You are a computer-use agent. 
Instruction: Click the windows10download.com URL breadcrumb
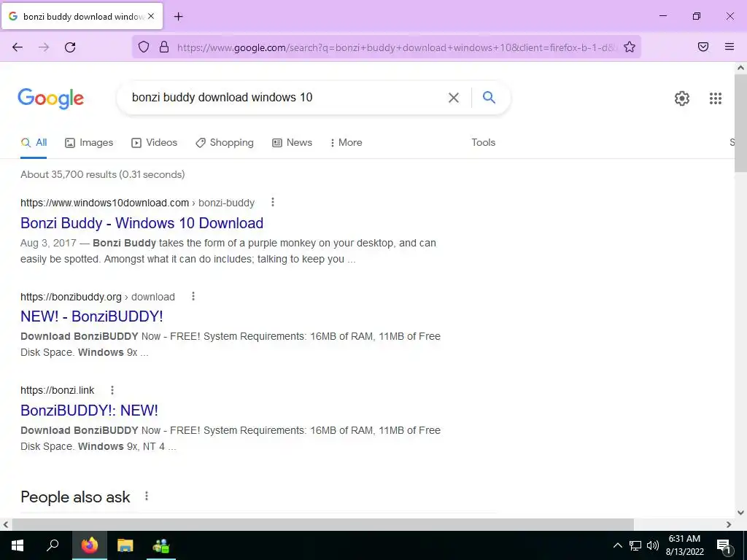[x=137, y=203]
